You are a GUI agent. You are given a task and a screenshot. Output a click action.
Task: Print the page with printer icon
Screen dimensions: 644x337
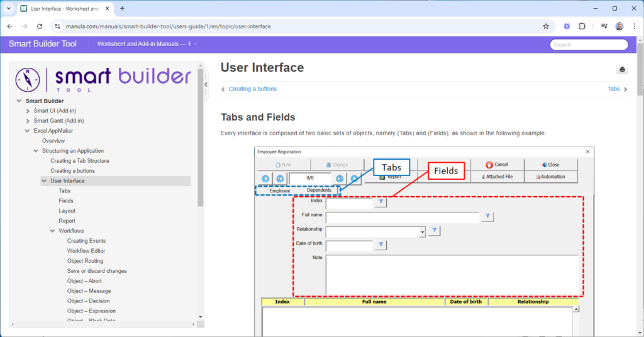622,69
